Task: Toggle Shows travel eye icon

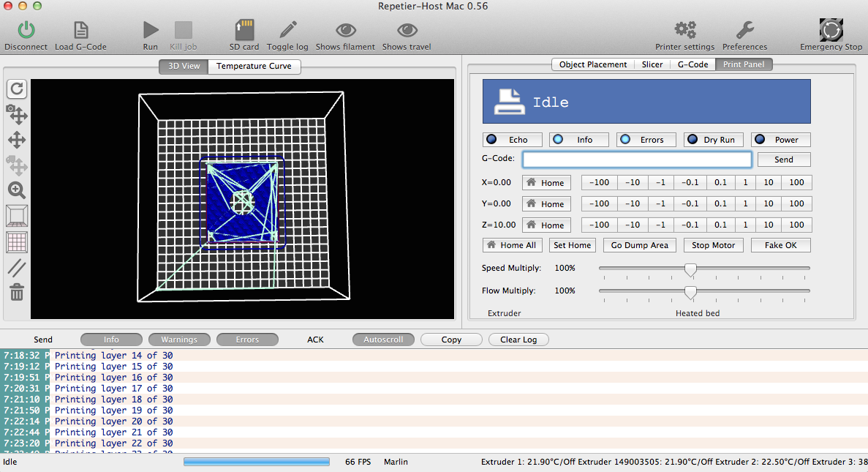Action: [x=407, y=30]
